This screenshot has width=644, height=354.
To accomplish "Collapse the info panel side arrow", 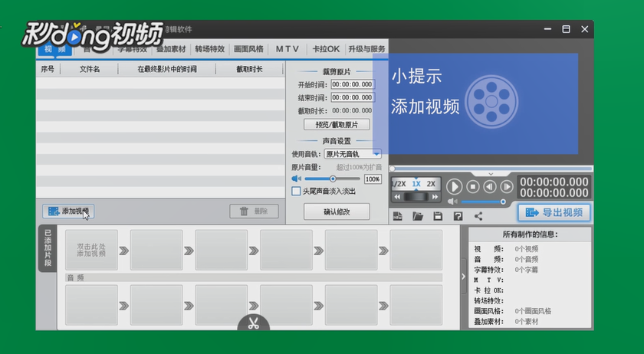I will coord(464,277).
